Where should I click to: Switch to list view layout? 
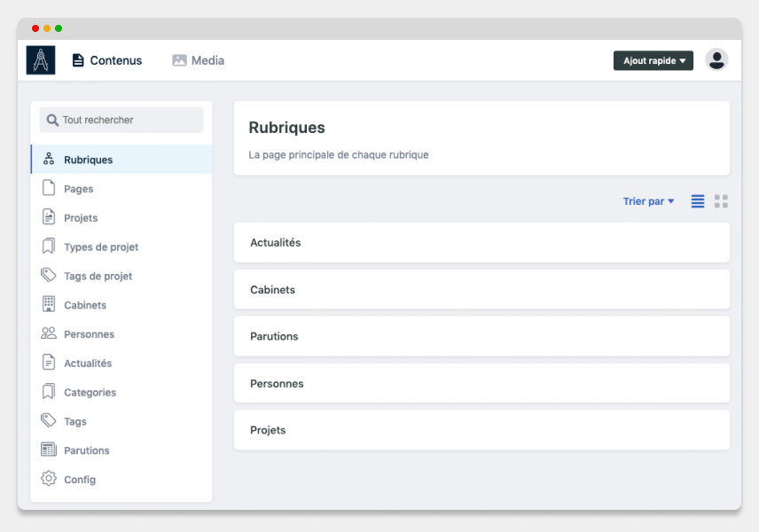tap(698, 201)
